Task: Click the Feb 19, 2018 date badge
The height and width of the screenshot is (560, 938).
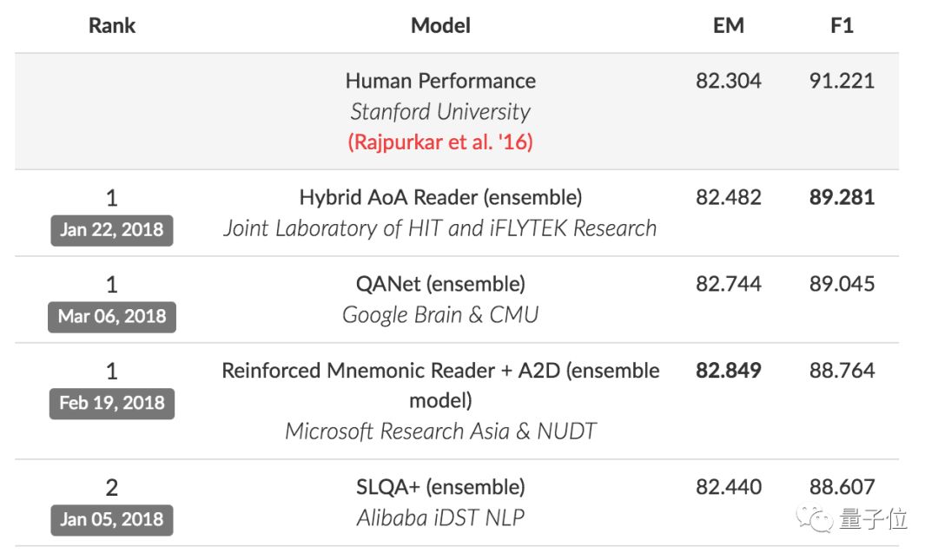Action: tap(111, 403)
